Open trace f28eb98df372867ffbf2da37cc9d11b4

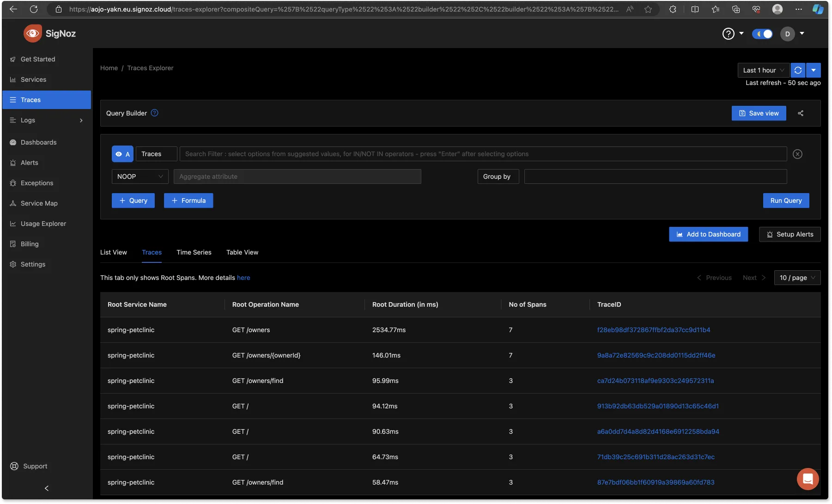(654, 330)
